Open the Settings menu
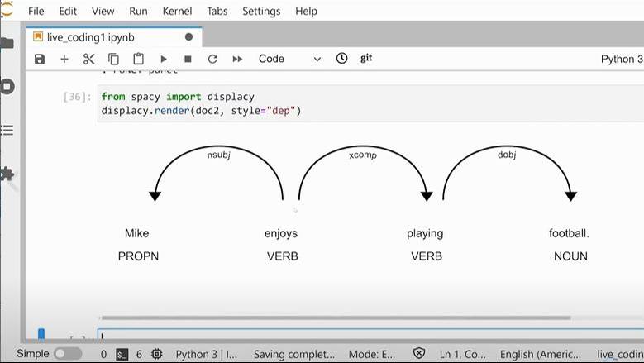The height and width of the screenshot is (363, 644). [261, 11]
